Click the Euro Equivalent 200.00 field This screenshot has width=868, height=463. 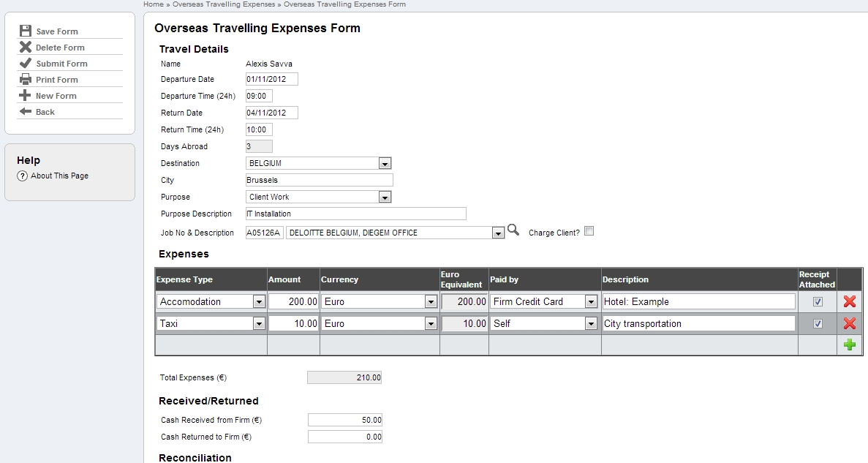click(x=464, y=302)
